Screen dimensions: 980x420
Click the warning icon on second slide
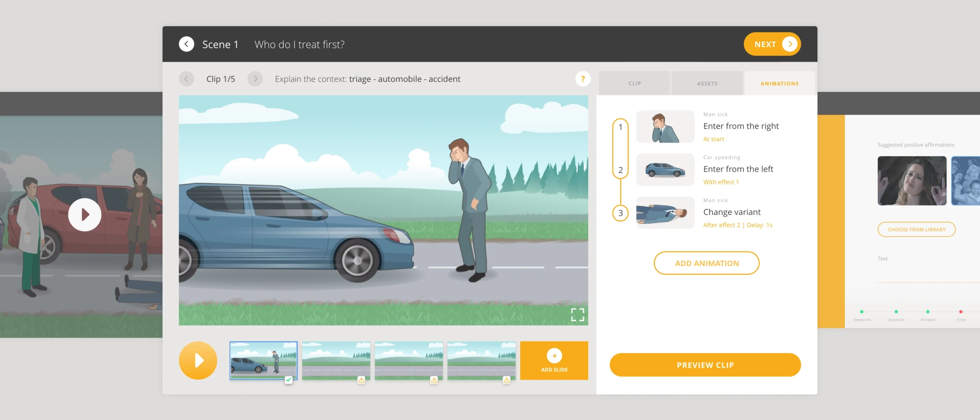tap(361, 380)
